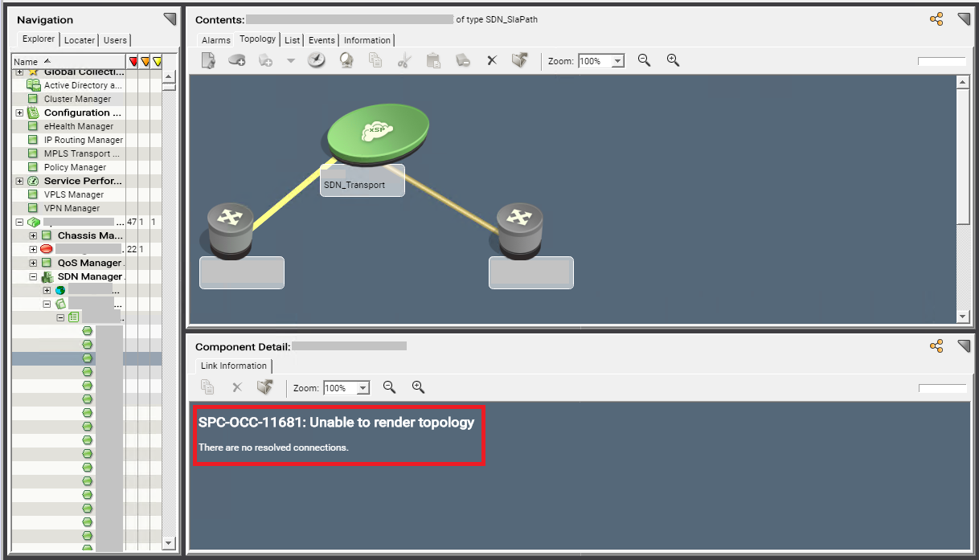This screenshot has height=560, width=979.
Task: Select Cluster Manager in Explorer tree
Action: tap(77, 99)
